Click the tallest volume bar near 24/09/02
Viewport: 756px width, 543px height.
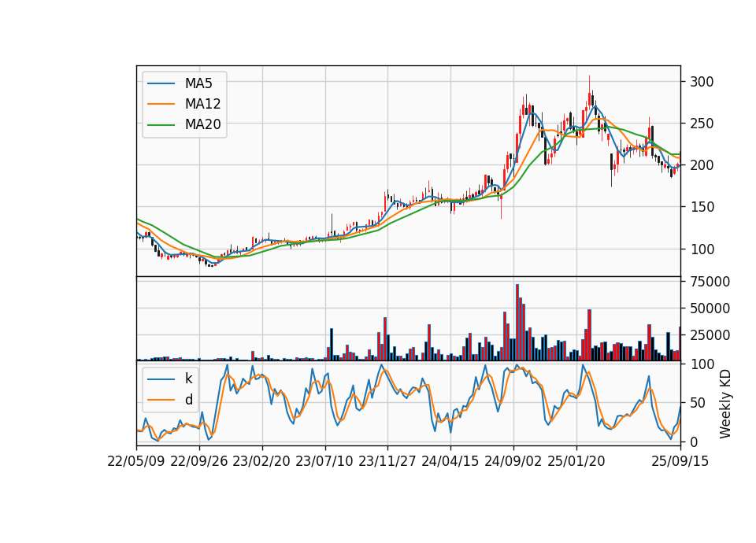point(517,323)
